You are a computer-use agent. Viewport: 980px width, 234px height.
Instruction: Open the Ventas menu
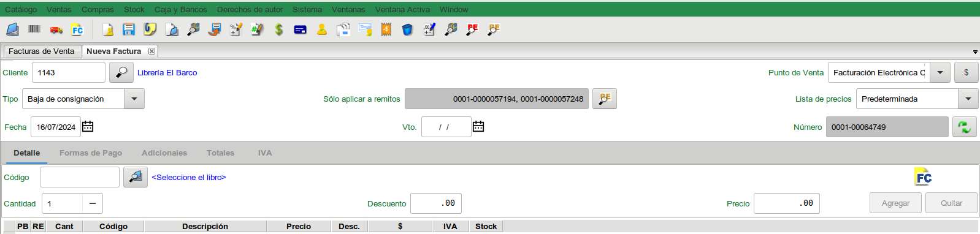coord(59,9)
